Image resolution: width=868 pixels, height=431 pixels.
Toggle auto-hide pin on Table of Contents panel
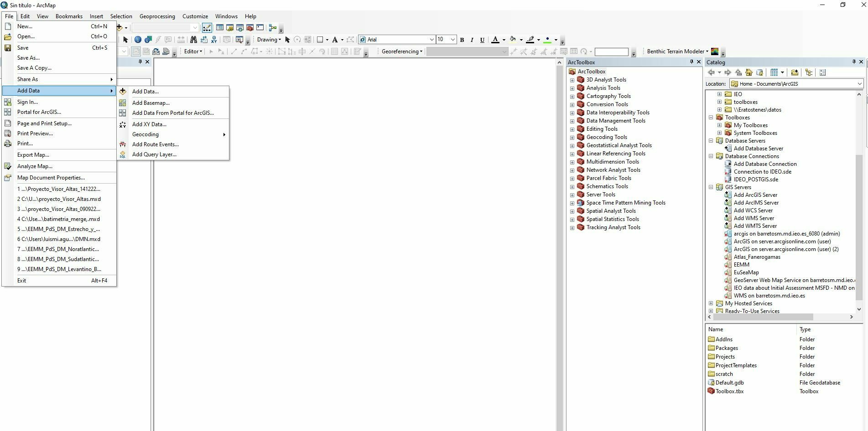click(x=140, y=62)
